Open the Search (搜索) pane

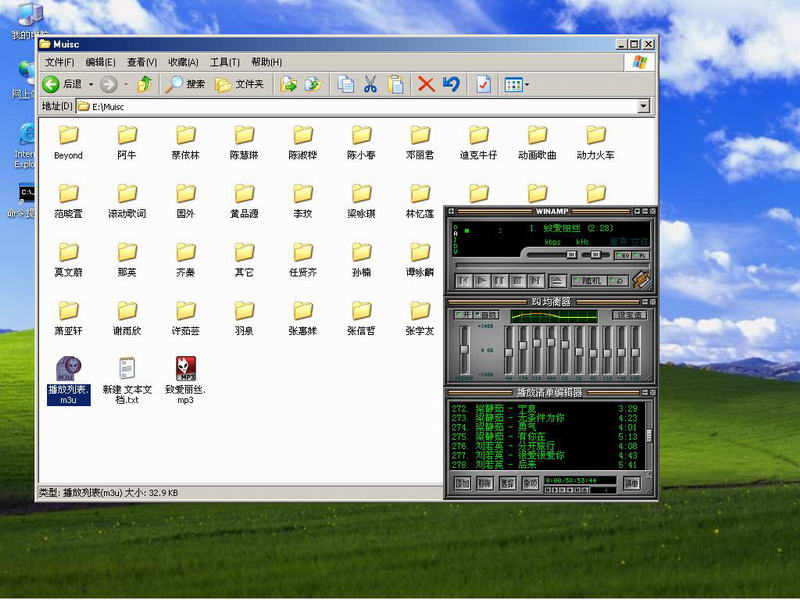click(x=186, y=84)
